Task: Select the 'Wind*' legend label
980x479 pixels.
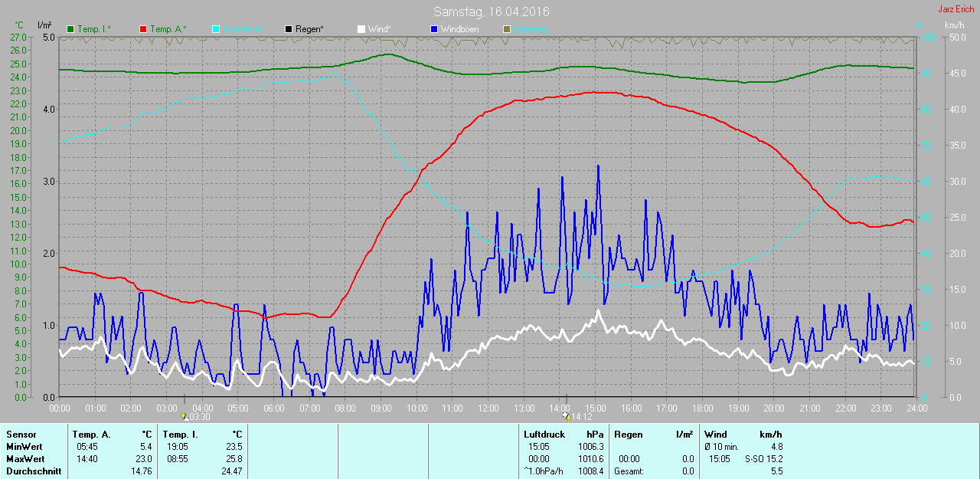Action: pos(379,29)
